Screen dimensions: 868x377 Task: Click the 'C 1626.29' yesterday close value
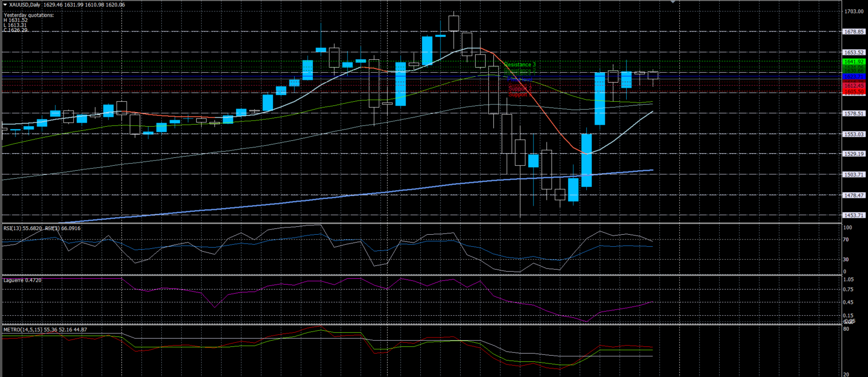click(16, 30)
